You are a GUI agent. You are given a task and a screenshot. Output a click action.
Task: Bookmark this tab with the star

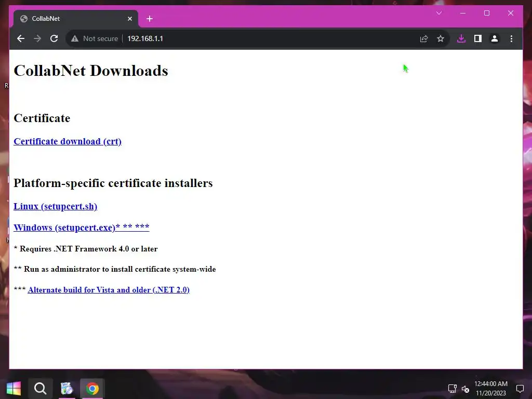[441, 38]
